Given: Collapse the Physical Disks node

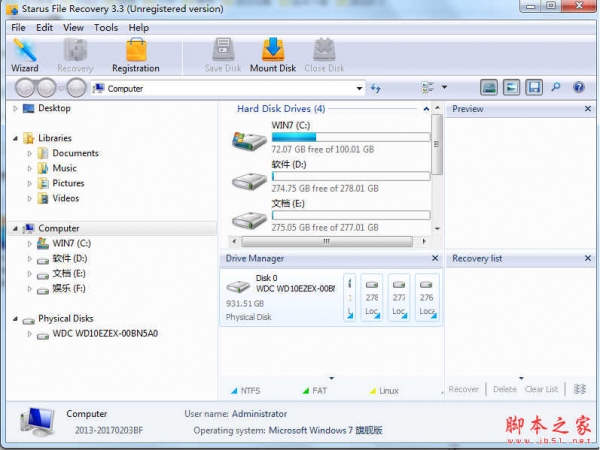Looking at the screenshot, I should pos(15,318).
